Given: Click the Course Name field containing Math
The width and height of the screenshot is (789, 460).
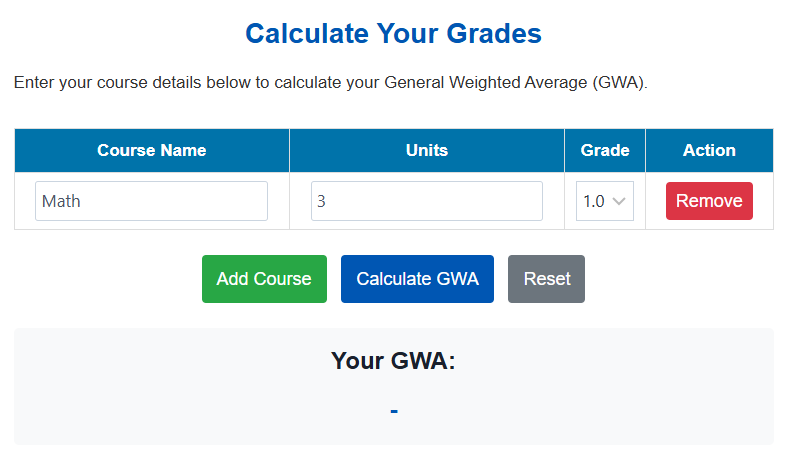Looking at the screenshot, I should 151,201.
